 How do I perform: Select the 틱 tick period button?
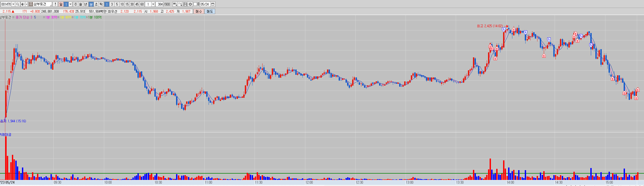(x=101, y=4)
